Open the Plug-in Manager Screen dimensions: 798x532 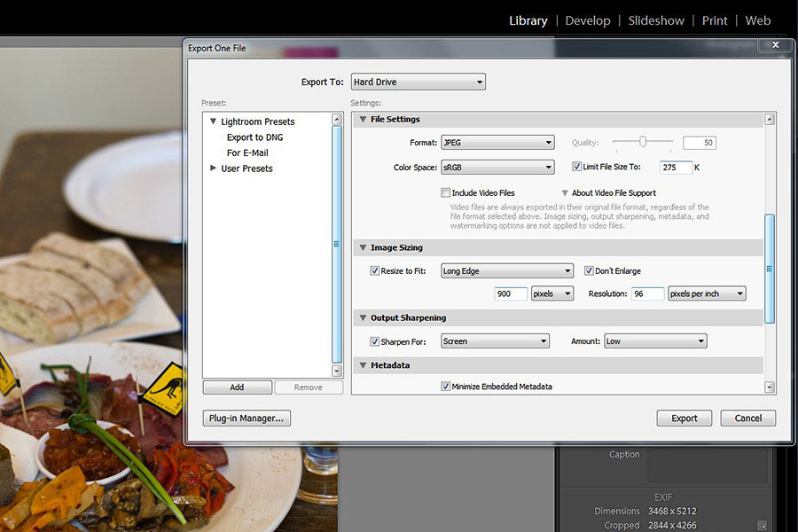(246, 419)
